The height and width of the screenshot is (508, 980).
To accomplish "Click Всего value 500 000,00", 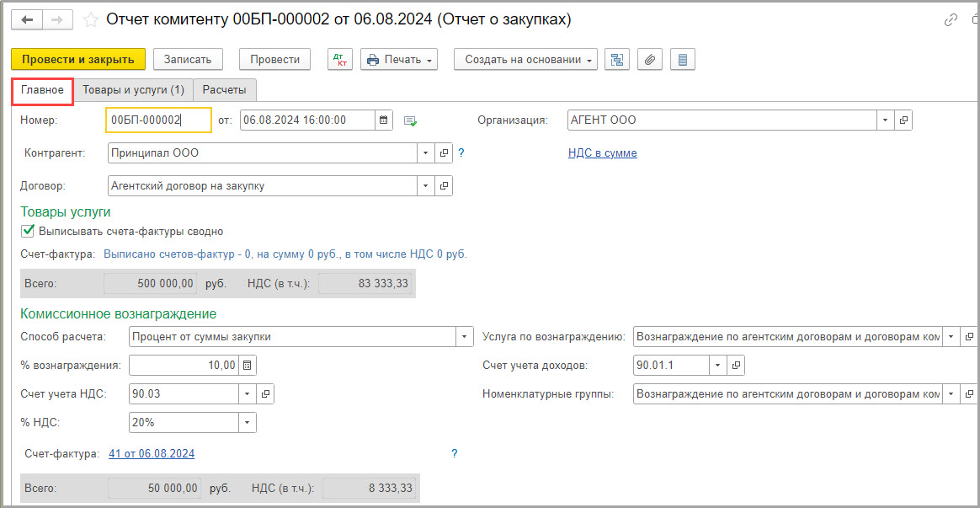I will tap(151, 283).
